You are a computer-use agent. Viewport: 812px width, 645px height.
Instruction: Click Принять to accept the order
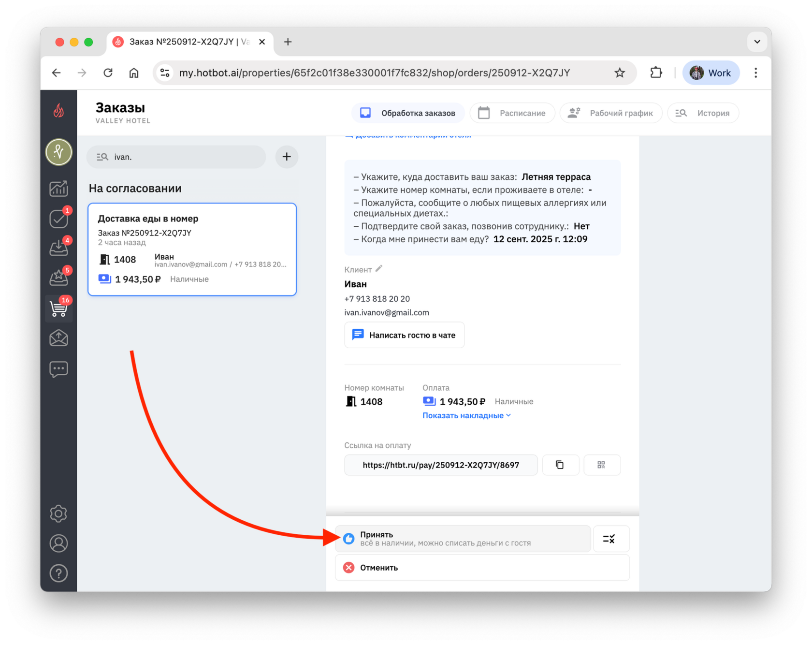click(463, 539)
